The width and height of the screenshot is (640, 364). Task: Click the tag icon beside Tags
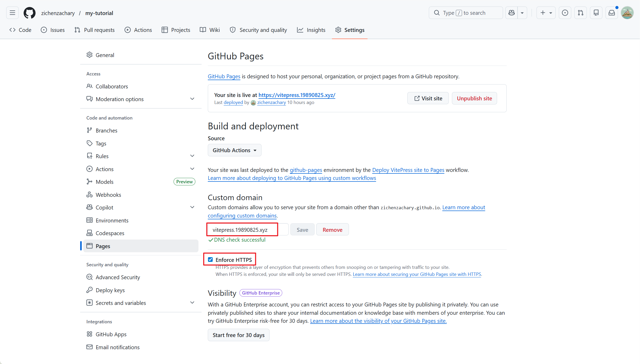(x=90, y=143)
